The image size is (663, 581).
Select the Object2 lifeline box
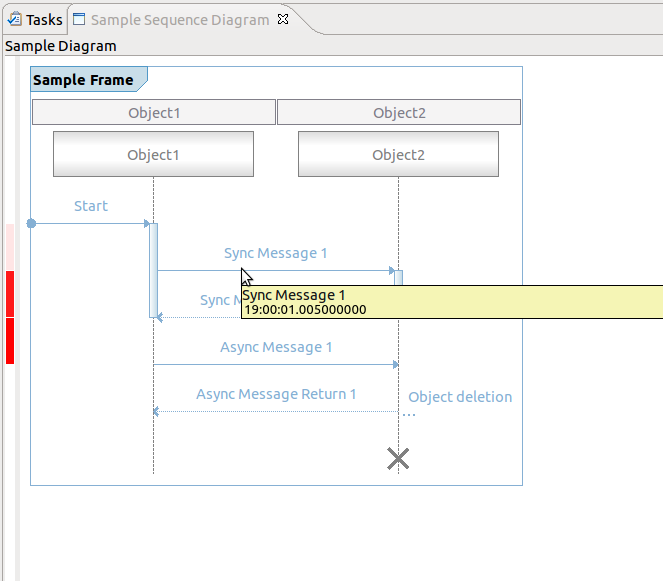tap(398, 155)
